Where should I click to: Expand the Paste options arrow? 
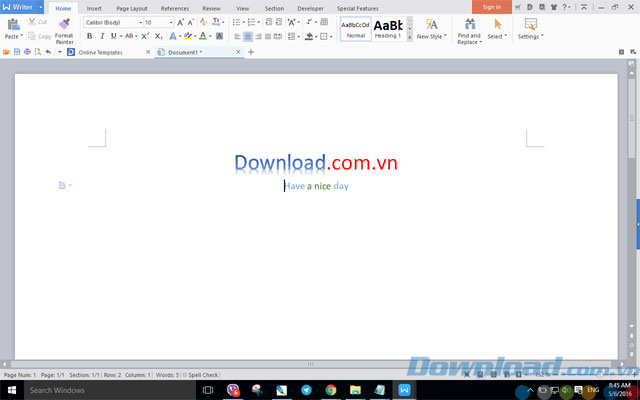pyautogui.click(x=22, y=36)
